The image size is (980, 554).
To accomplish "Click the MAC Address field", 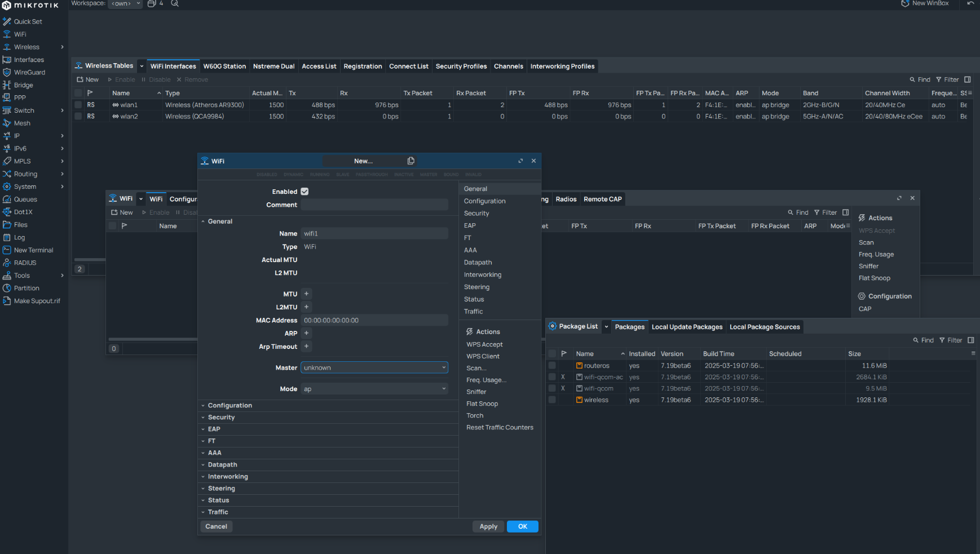I will click(374, 320).
